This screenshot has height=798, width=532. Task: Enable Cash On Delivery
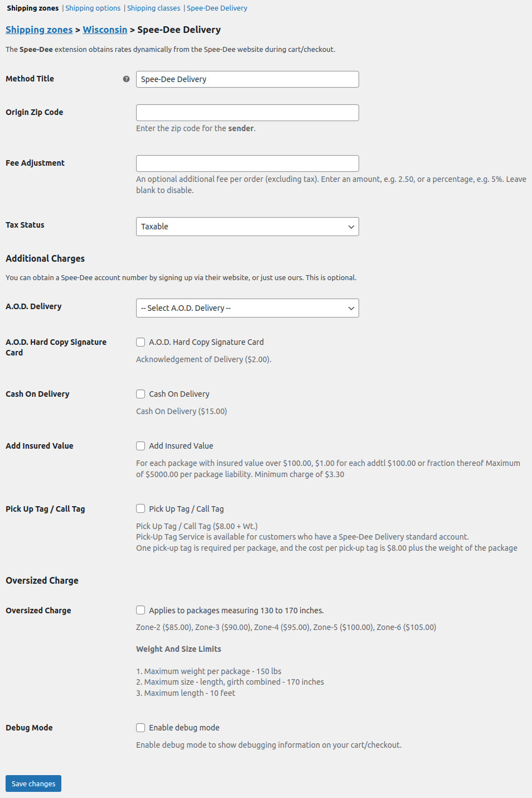(141, 393)
